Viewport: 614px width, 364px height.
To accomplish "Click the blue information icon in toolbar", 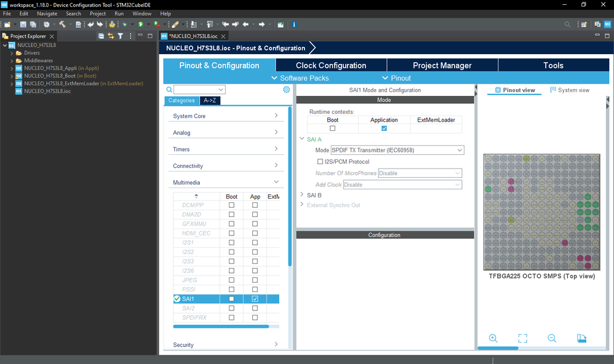I will coord(294,24).
